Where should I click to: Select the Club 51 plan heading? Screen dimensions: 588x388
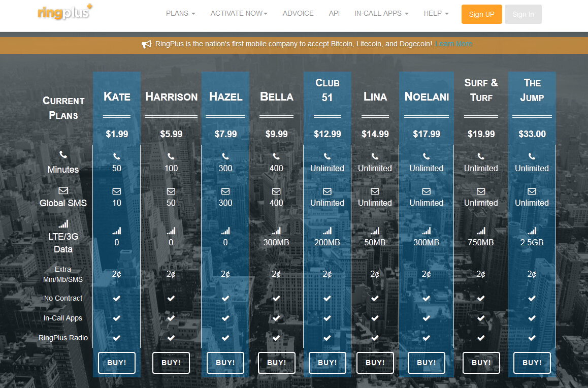click(327, 90)
